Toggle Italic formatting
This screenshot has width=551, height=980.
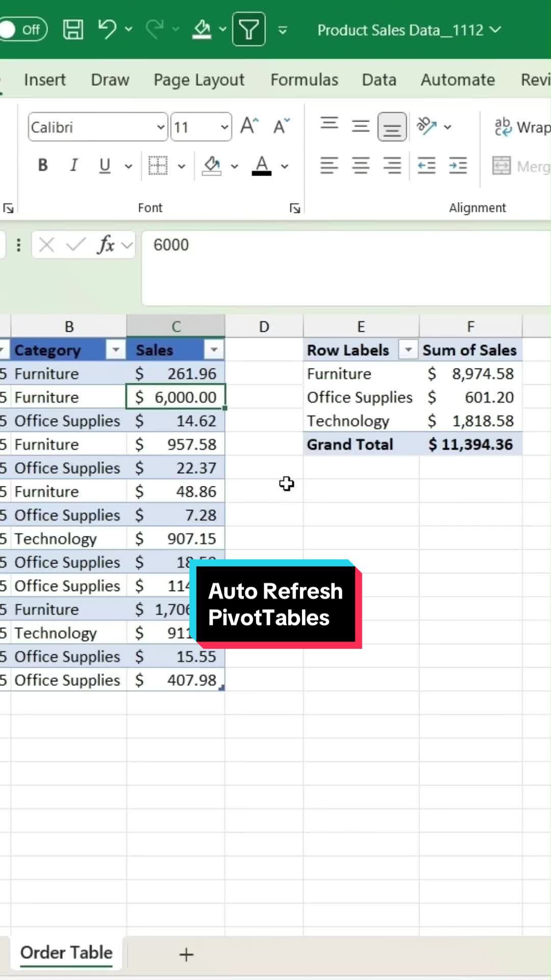(74, 165)
